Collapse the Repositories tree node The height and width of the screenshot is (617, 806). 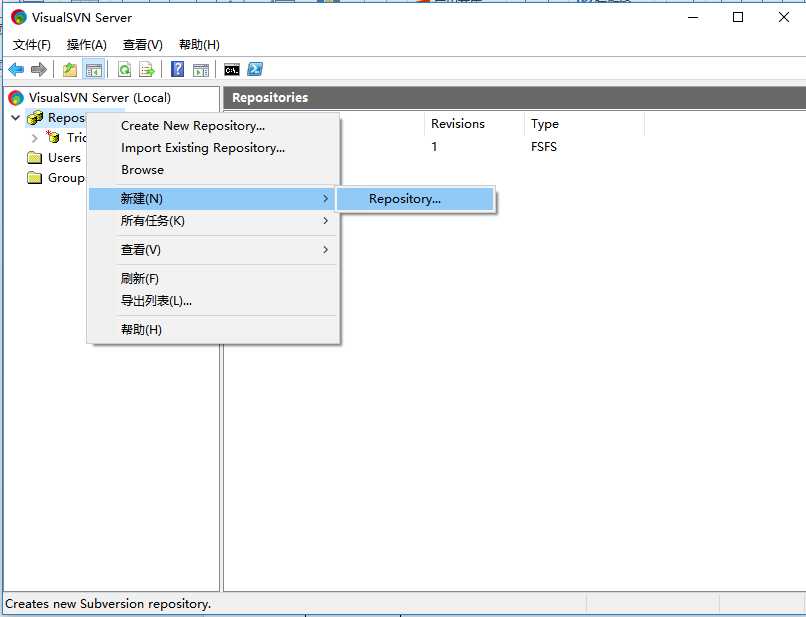point(15,118)
